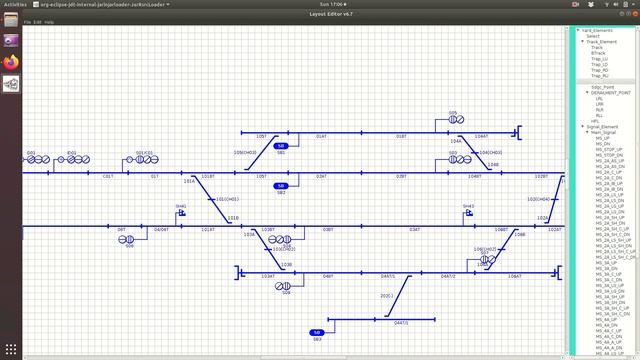Select shunt signal SH43 on canvas
The height and width of the screenshot is (360, 640).
coord(469,212)
